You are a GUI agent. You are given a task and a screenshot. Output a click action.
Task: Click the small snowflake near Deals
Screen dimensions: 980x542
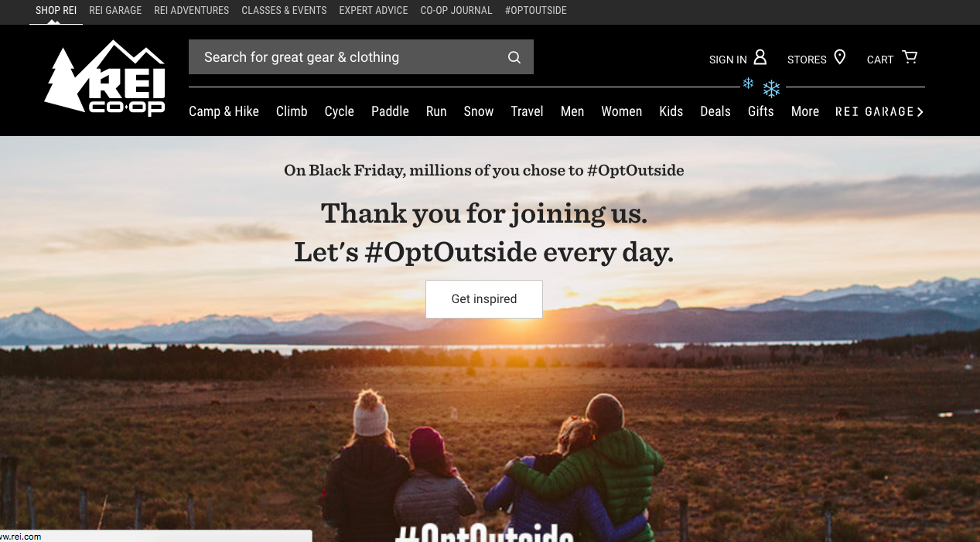click(748, 83)
